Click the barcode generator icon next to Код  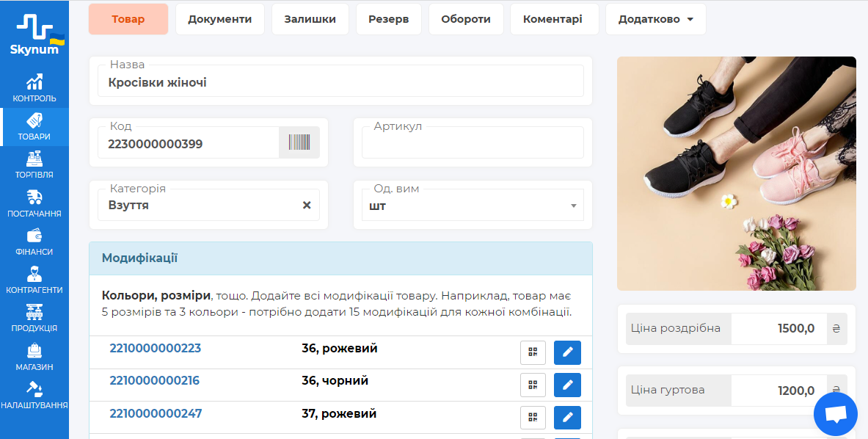coord(299,143)
